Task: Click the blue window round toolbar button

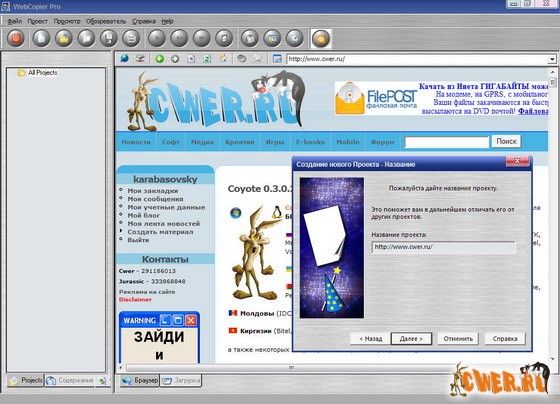Action: (272, 38)
